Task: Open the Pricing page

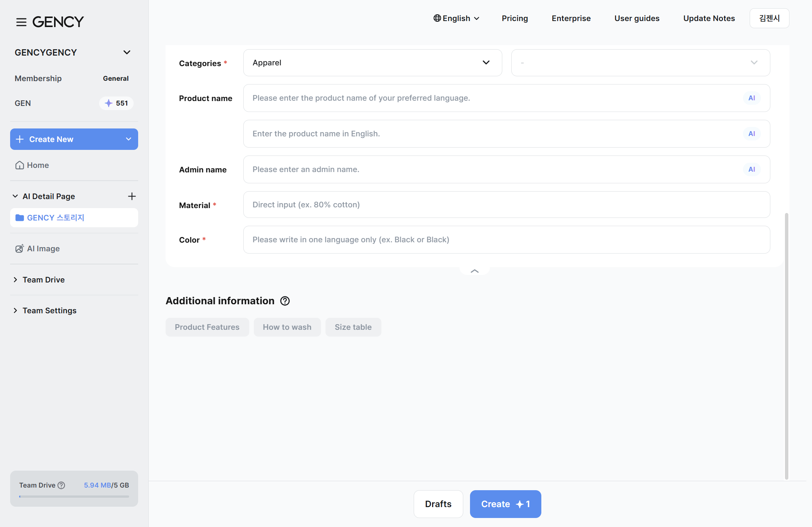Action: click(x=515, y=18)
